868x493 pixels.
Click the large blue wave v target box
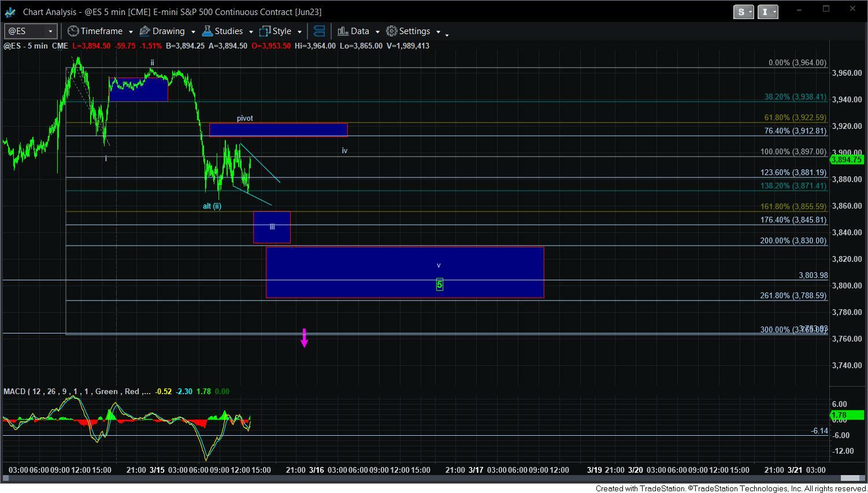pyautogui.click(x=358, y=272)
